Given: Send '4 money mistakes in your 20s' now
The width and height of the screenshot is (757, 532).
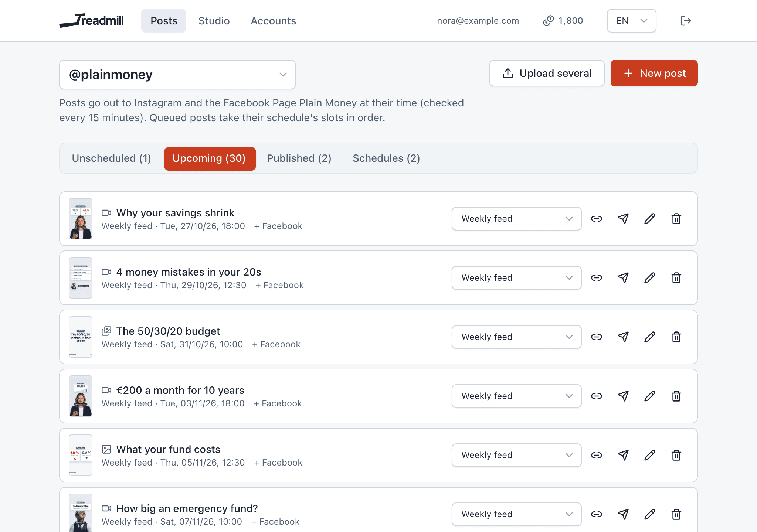Looking at the screenshot, I should 623,278.
